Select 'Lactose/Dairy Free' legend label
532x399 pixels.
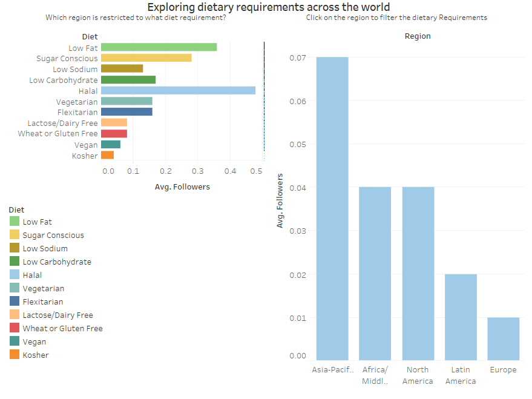coord(57,315)
